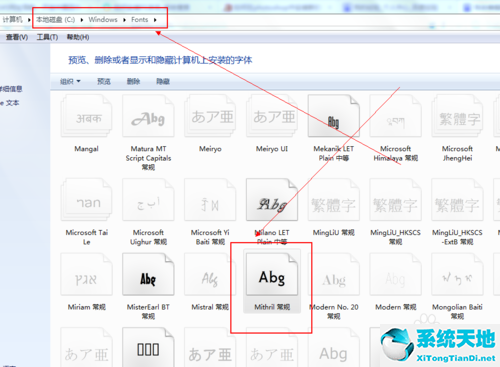Select the Miriam font icon
The height and width of the screenshot is (367, 500).
(x=86, y=275)
